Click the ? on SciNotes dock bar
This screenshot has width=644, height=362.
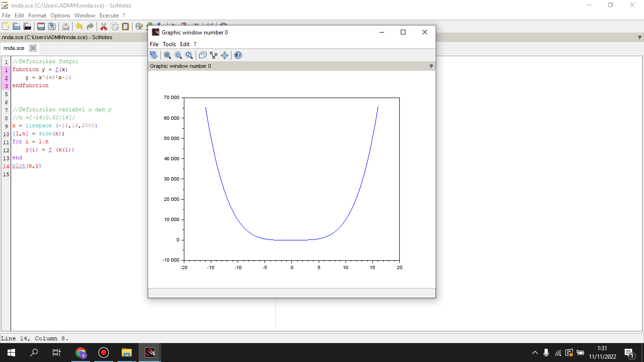639,37
